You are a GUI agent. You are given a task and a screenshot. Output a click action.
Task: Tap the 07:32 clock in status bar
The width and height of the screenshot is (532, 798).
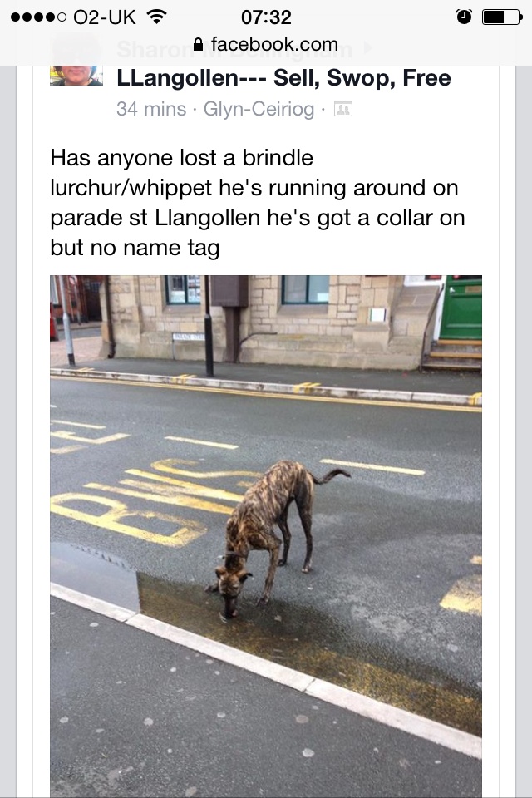266,17
